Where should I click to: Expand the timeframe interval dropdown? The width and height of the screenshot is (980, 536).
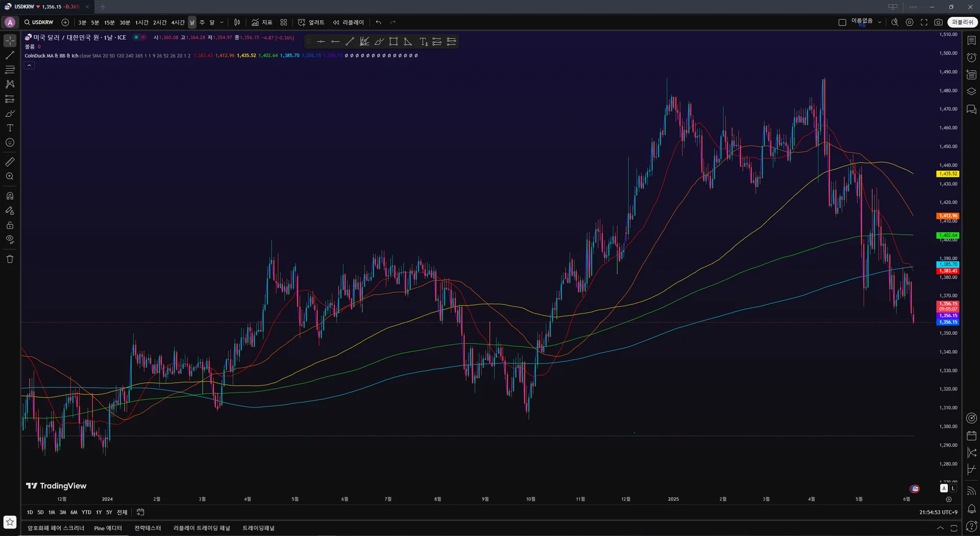coord(222,22)
